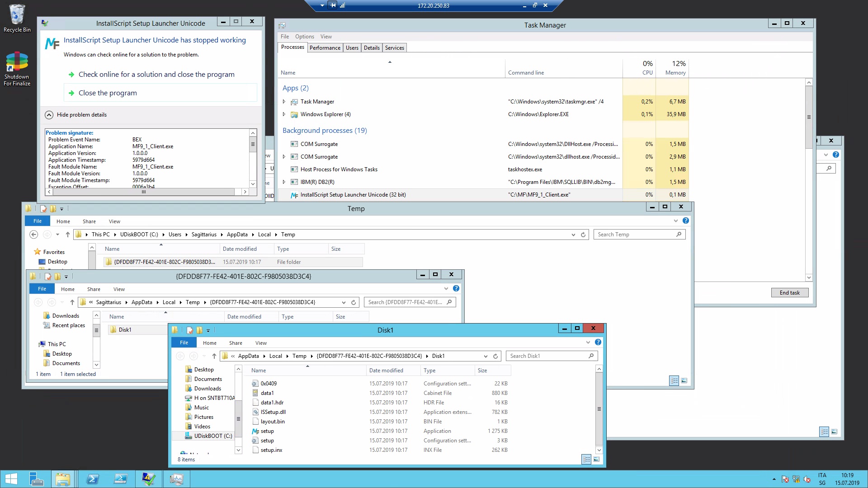The image size is (868, 488).
Task: Sort processes by the CPU column
Action: 639,68
